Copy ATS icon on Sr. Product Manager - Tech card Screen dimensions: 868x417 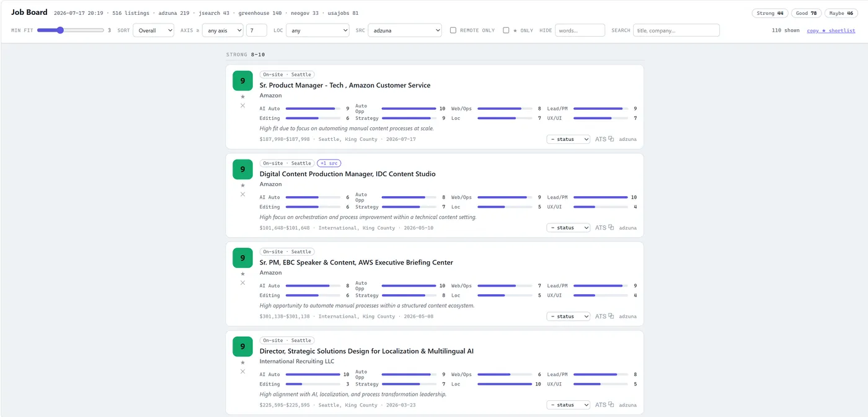click(x=611, y=139)
